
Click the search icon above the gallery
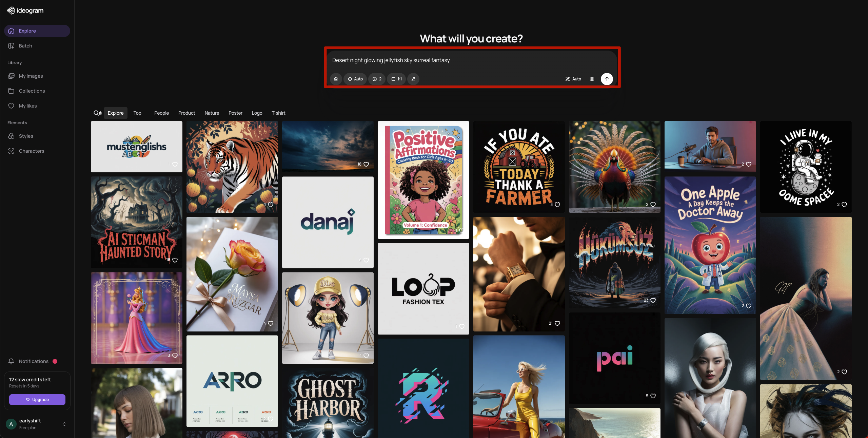click(97, 113)
